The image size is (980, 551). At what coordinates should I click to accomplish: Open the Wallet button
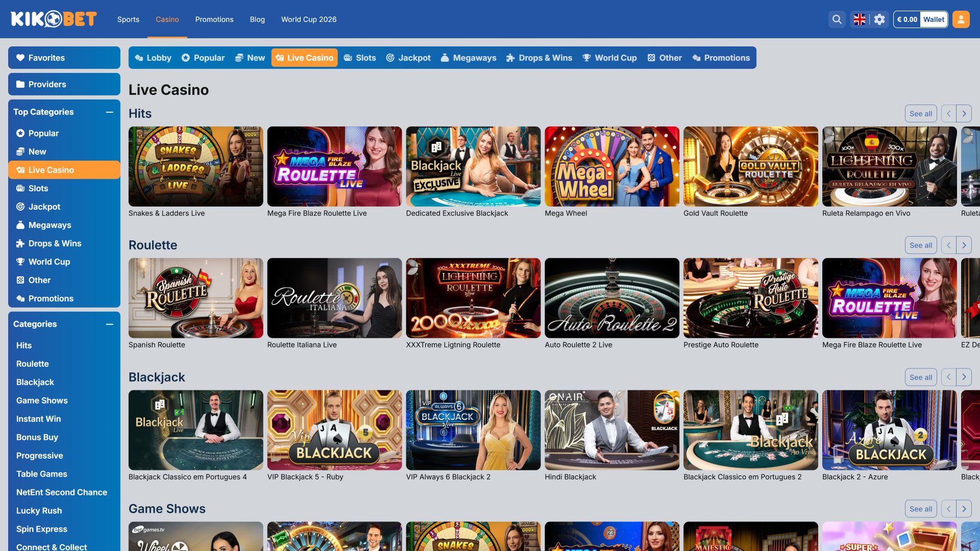pyautogui.click(x=934, y=19)
